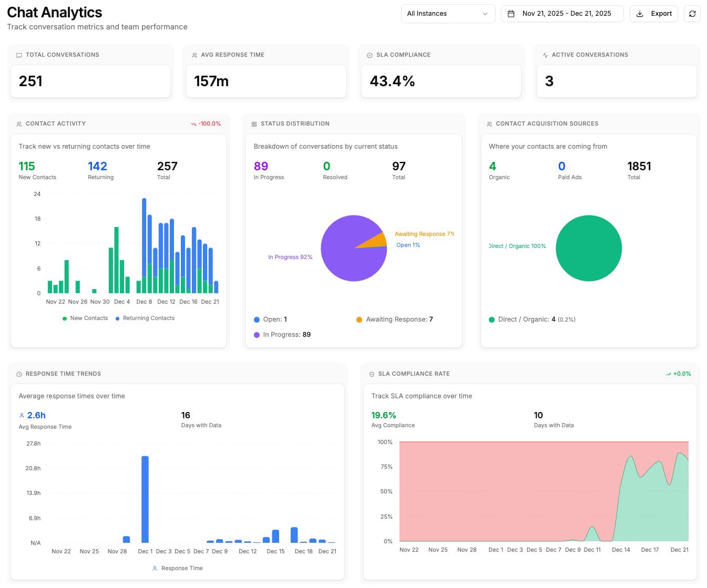Click the users icon in Contact Activity header
Viewport: 707px width, 588px height.
[19, 123]
